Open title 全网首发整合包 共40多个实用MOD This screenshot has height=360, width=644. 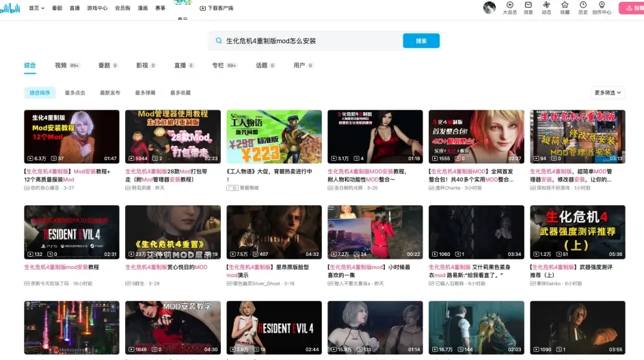click(471, 175)
